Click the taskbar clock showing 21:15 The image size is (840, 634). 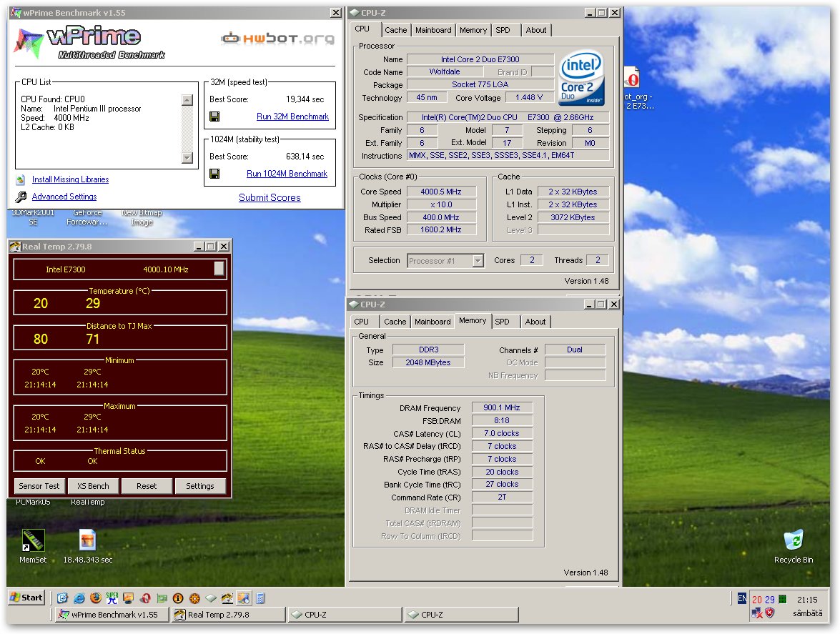pyautogui.click(x=807, y=600)
